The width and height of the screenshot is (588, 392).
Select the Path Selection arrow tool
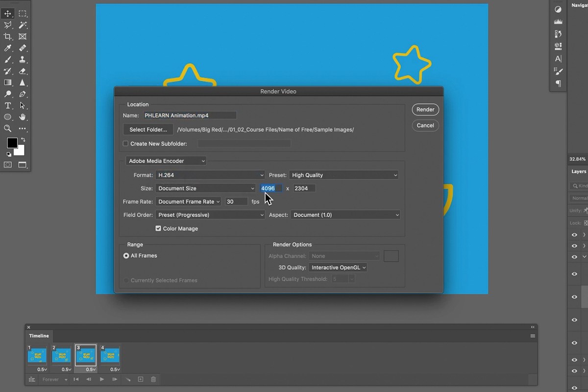point(22,106)
